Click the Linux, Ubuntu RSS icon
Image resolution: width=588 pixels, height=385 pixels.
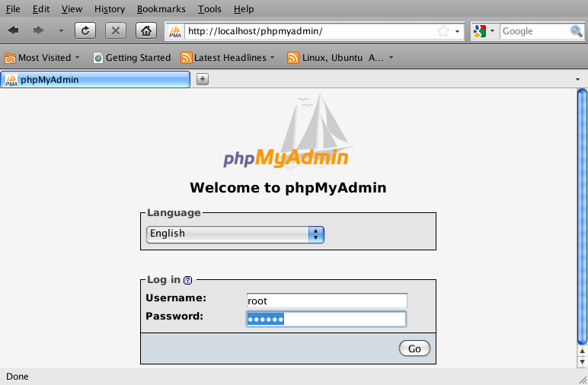(293, 58)
